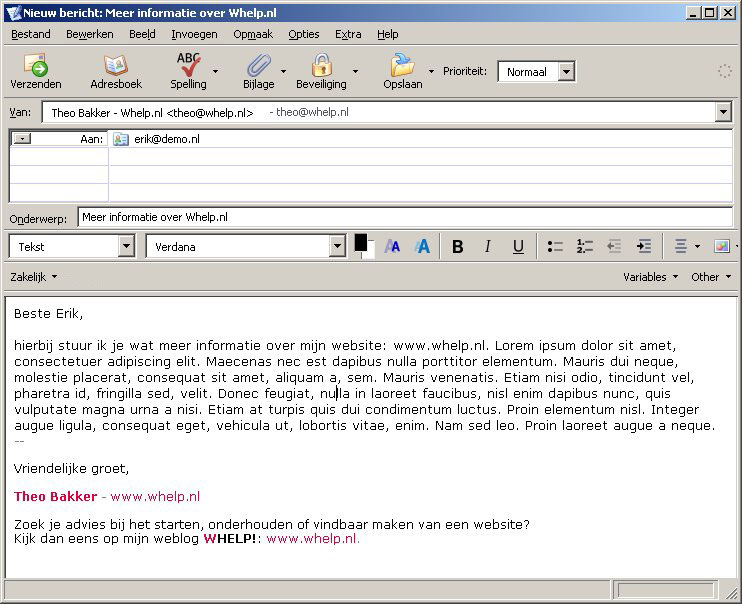Click the Variables button
Viewport: 742px width, 604px height.
(650, 277)
